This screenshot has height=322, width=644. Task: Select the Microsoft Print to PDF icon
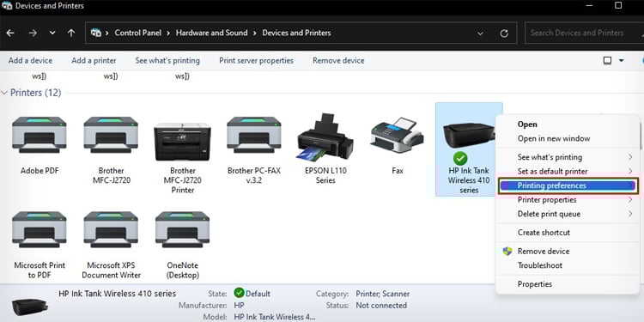(x=39, y=229)
